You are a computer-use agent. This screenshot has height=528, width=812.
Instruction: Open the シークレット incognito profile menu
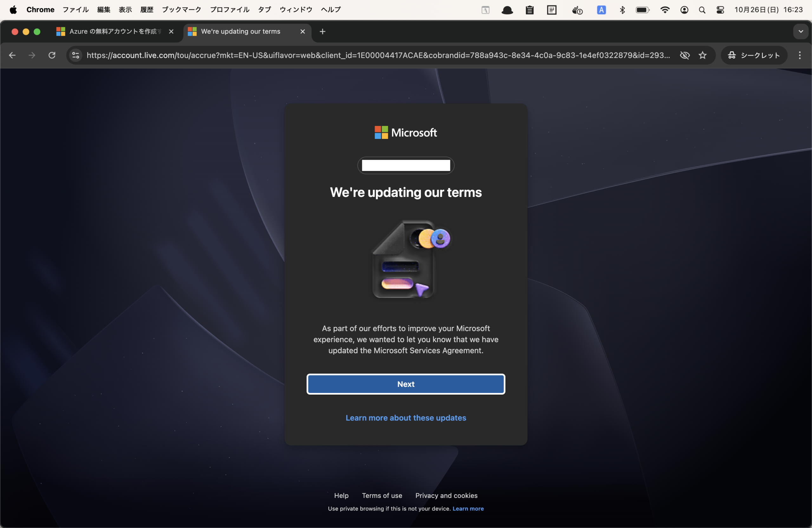coord(754,55)
